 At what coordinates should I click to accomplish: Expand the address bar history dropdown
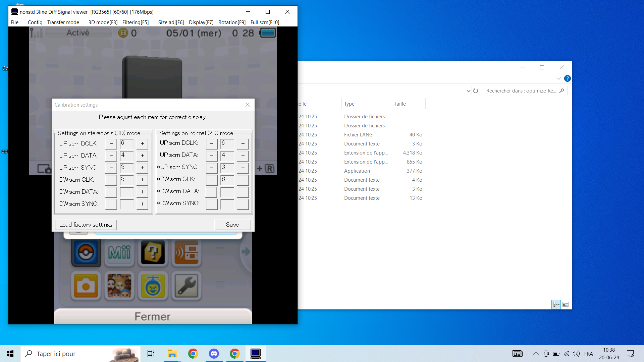(x=468, y=91)
